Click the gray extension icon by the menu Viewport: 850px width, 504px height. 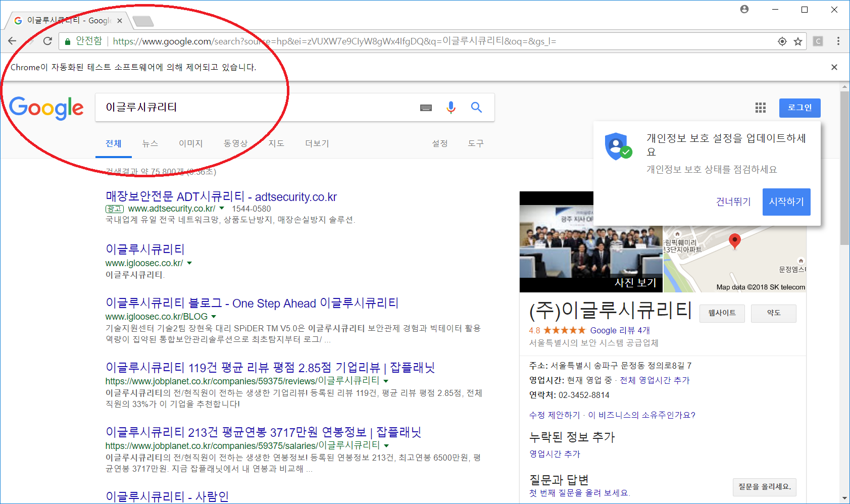coord(818,41)
